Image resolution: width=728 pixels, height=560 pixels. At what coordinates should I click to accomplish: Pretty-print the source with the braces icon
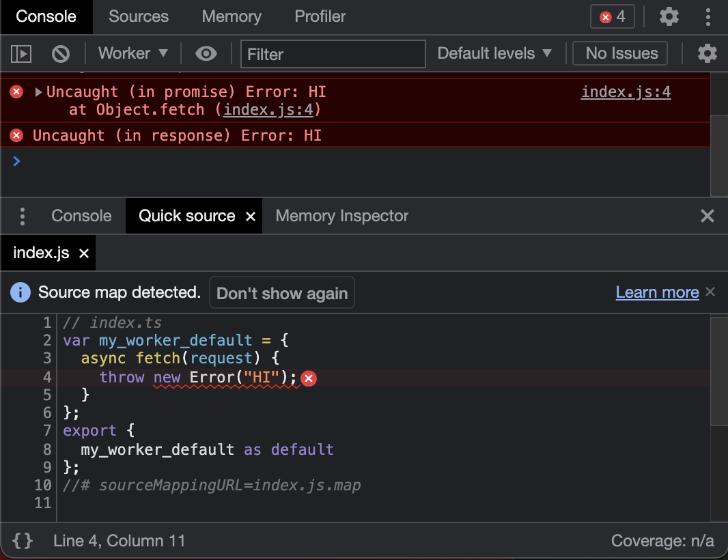(x=23, y=540)
